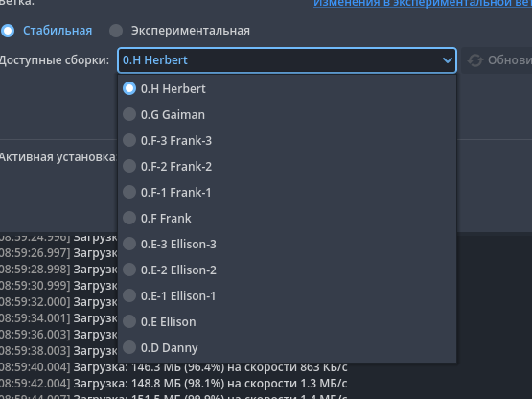Choose build 0.F-3 Frank-3

pos(287,140)
